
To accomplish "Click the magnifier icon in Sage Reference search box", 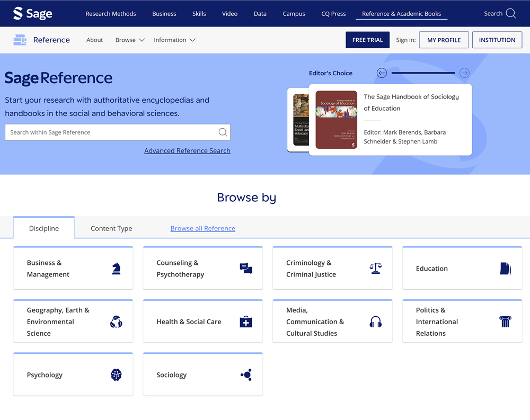I will pyautogui.click(x=223, y=132).
